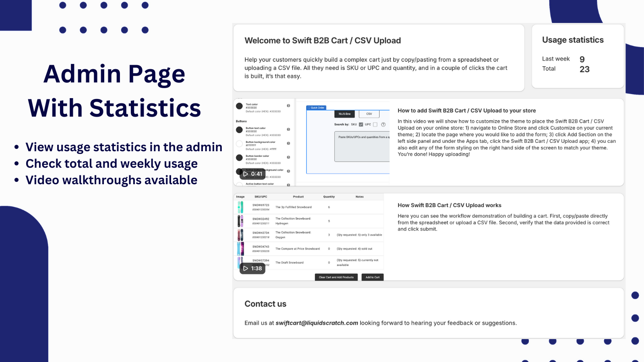
Task: Select the Multi-line tab
Action: coord(345,114)
